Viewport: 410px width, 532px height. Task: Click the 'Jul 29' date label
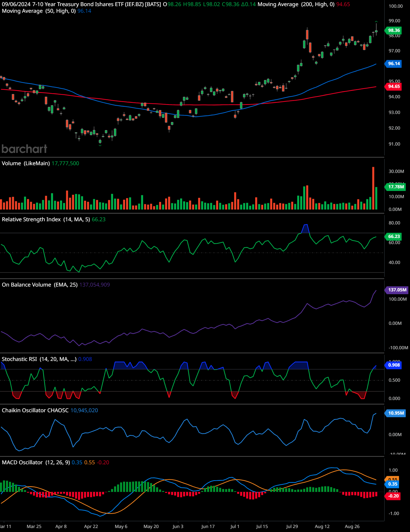click(x=292, y=526)
